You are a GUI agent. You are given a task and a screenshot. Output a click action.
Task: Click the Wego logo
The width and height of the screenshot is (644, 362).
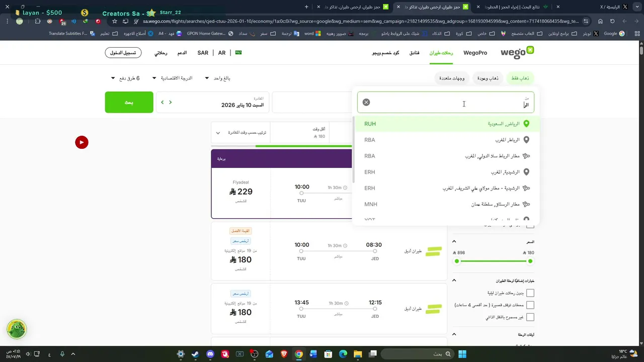(517, 53)
